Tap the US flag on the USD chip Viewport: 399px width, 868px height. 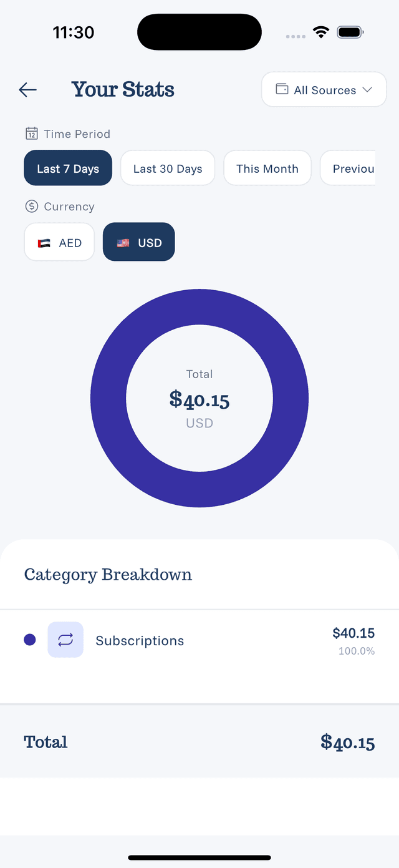(x=122, y=242)
